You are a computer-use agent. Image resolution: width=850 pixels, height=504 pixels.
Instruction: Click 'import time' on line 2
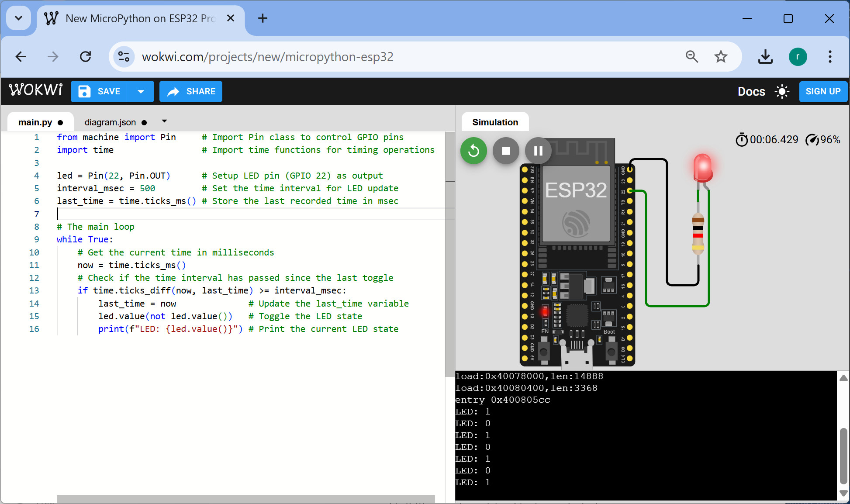[85, 150]
